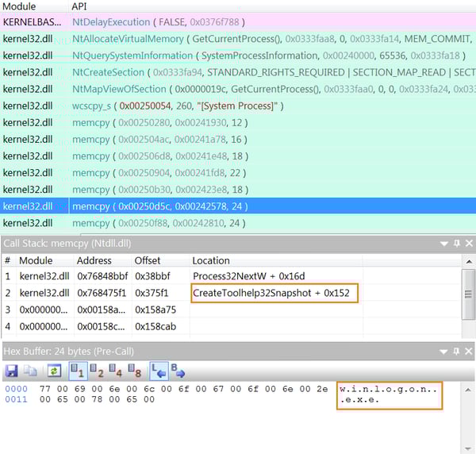
Task: Click the call stack vertical scrollbar thumb
Action: 468,294
